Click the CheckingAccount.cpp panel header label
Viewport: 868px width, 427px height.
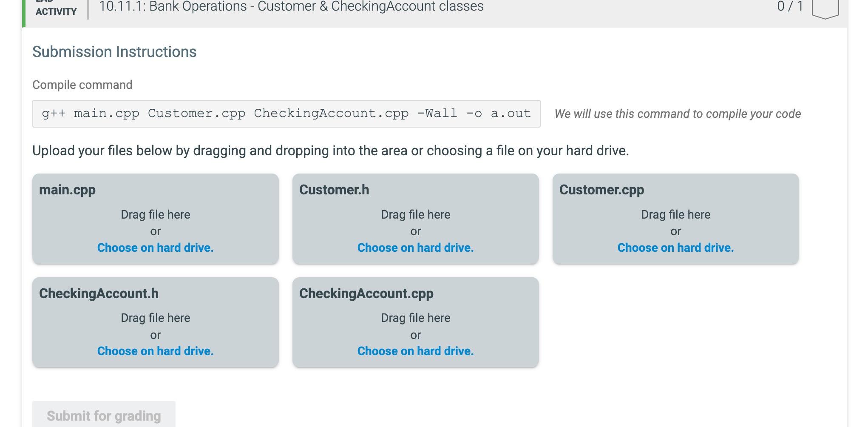pyautogui.click(x=366, y=293)
